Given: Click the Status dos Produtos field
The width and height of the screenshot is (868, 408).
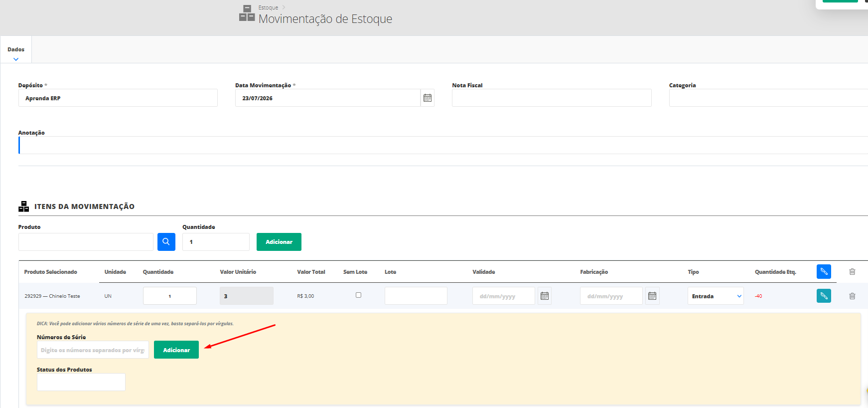Looking at the screenshot, I should (x=81, y=382).
